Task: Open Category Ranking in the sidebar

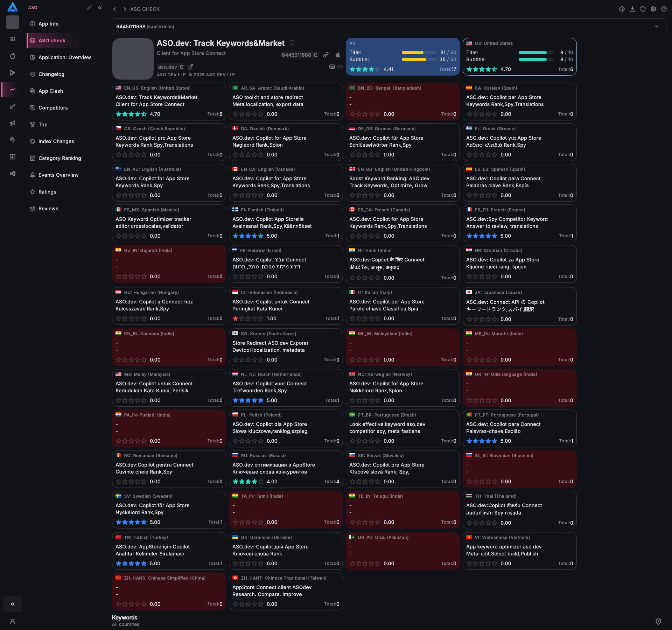Action: click(x=65, y=158)
